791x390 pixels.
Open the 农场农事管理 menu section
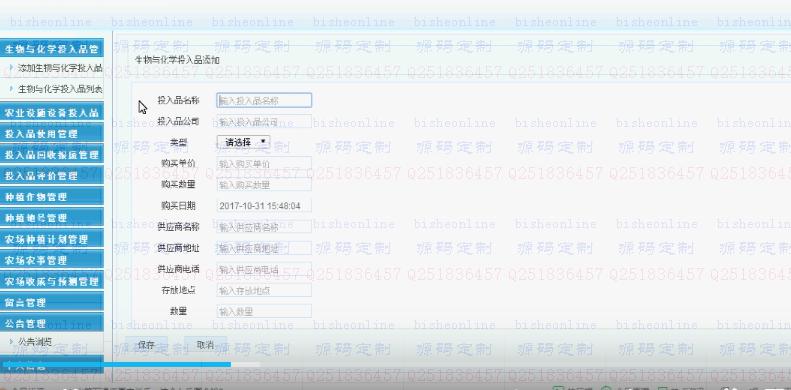click(51, 260)
